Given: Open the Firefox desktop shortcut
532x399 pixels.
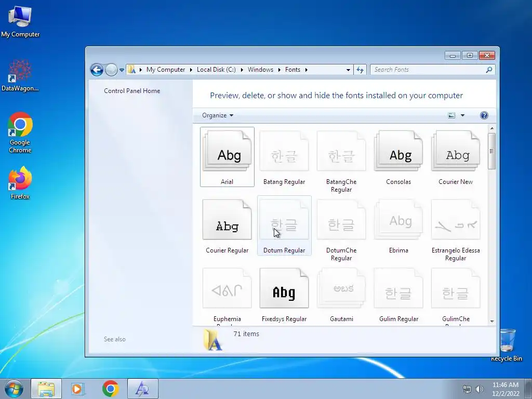Looking at the screenshot, I should pos(20,183).
